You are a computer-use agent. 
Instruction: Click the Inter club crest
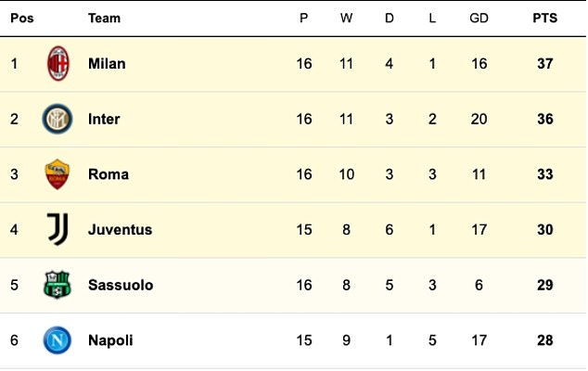[x=58, y=119]
